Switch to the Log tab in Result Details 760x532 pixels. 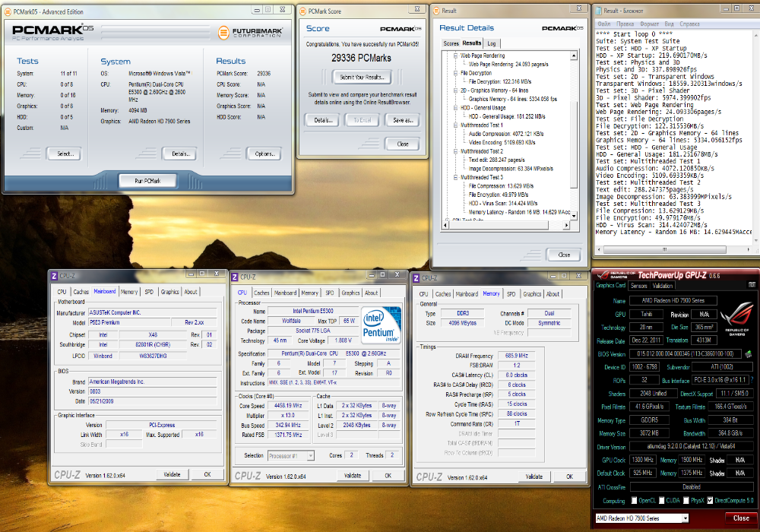point(492,43)
